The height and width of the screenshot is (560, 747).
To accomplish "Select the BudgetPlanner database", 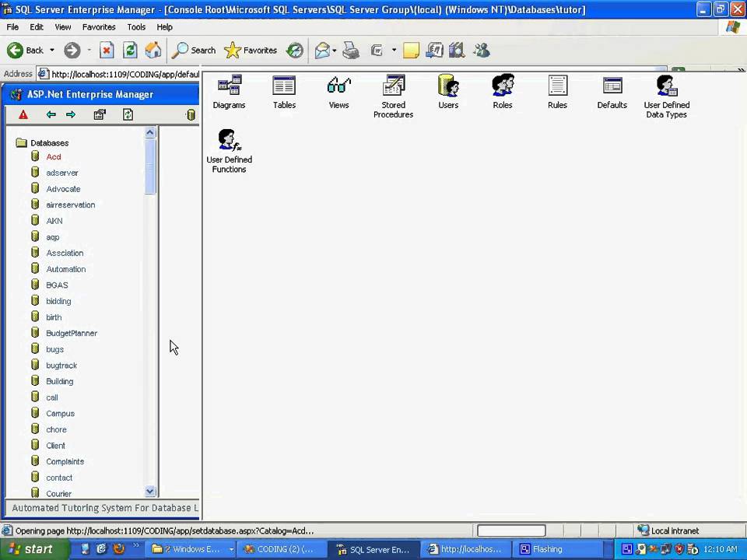I will click(x=72, y=334).
